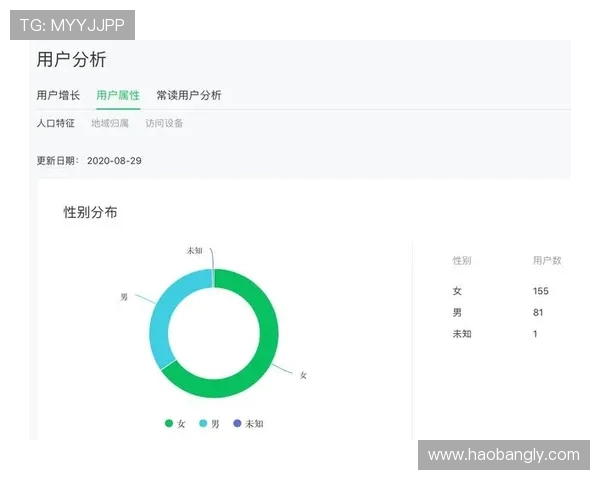The width and height of the screenshot is (600, 480).
Task: Click the 女 legend text
Action: pyautogui.click(x=181, y=424)
